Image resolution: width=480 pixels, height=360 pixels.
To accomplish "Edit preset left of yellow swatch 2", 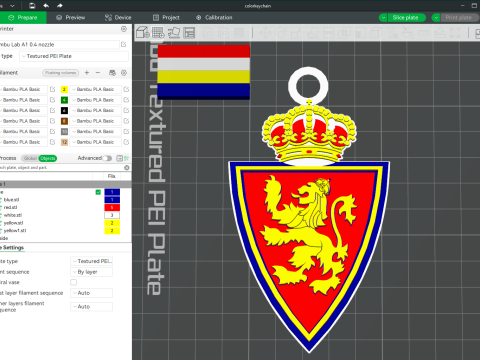I will pos(52,89).
